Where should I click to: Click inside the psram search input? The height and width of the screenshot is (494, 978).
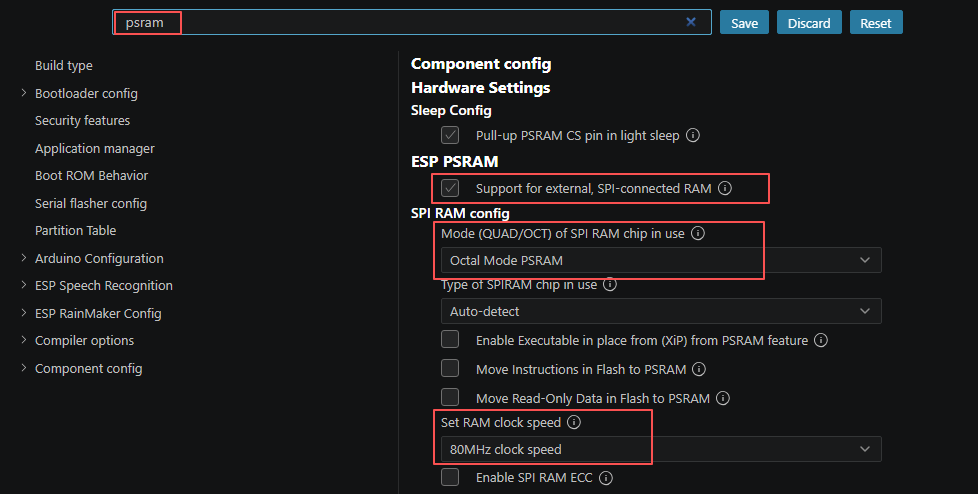pos(412,22)
